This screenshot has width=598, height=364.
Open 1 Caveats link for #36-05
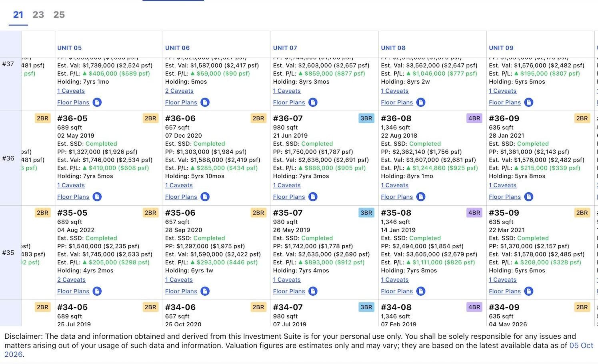click(x=71, y=185)
